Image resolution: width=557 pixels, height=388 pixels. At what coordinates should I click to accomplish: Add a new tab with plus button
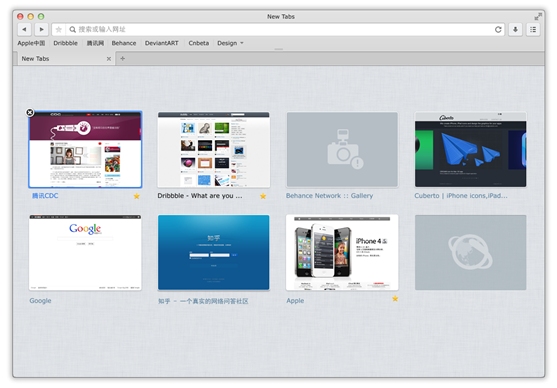tap(123, 58)
